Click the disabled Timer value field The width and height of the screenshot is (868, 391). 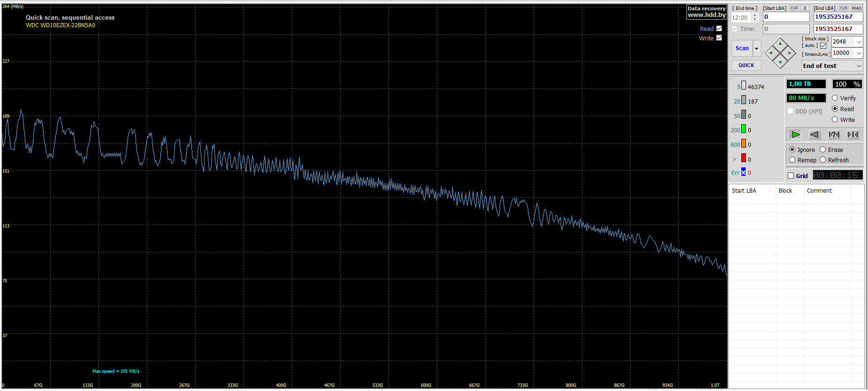786,29
